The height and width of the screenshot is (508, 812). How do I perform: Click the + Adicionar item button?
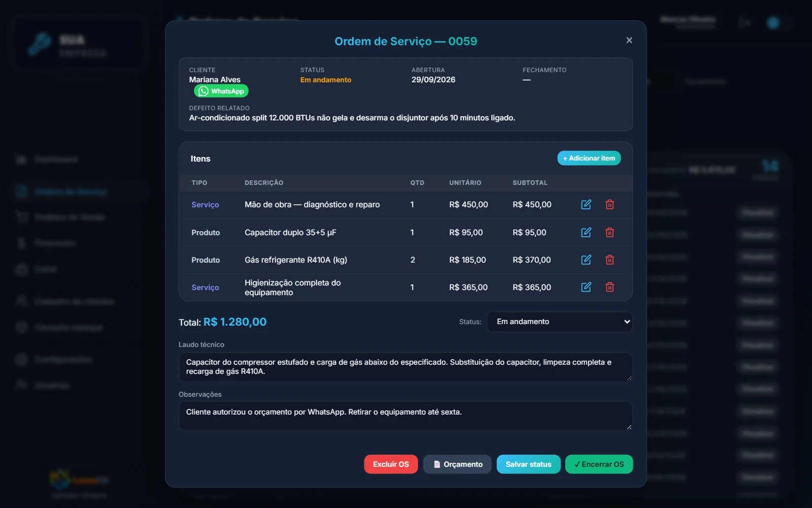pos(589,158)
